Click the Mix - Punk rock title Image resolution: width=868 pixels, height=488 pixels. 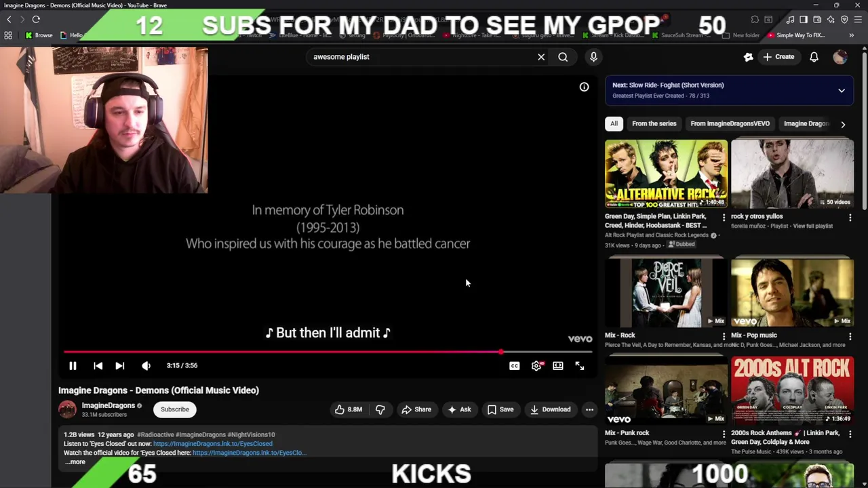point(627,433)
